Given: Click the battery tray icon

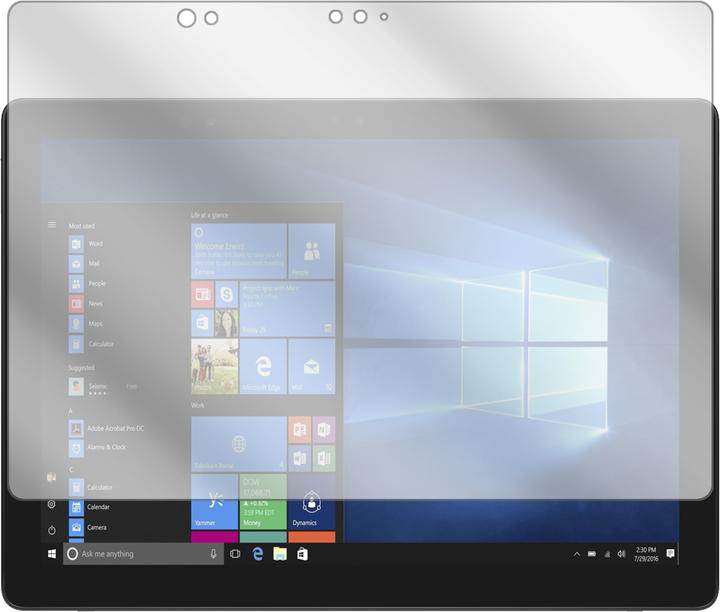Looking at the screenshot, I should tap(592, 554).
